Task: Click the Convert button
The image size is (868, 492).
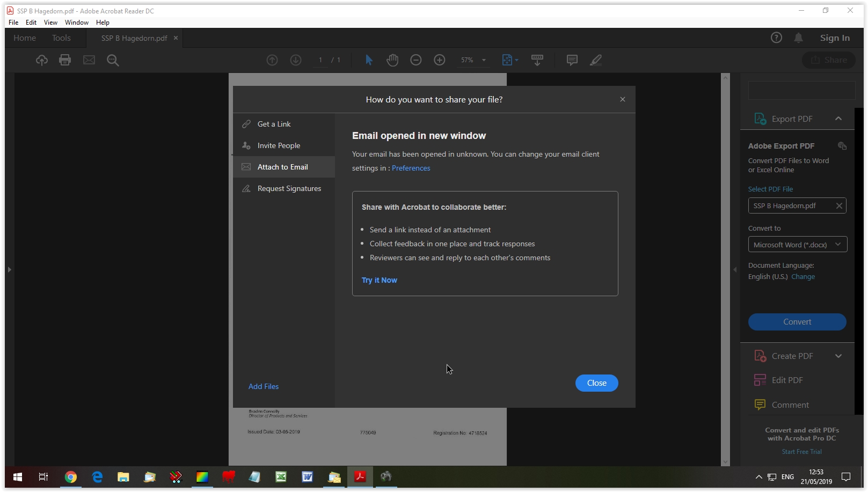Action: [x=797, y=322]
